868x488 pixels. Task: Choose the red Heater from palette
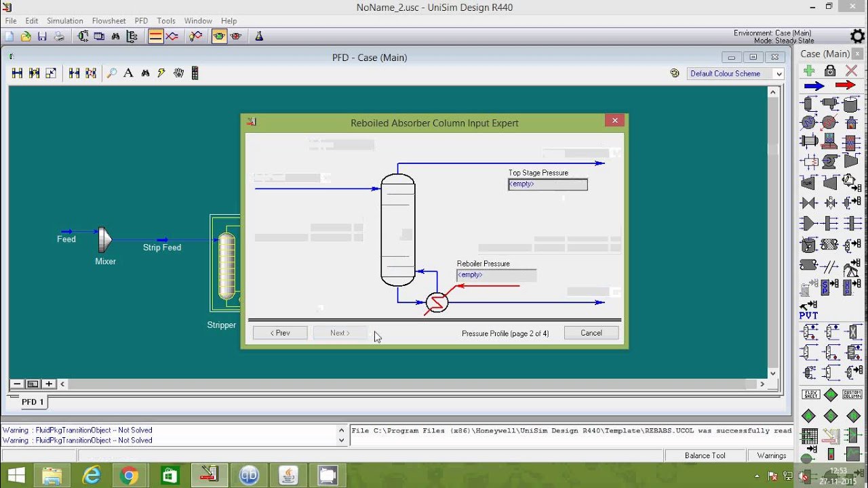829,123
